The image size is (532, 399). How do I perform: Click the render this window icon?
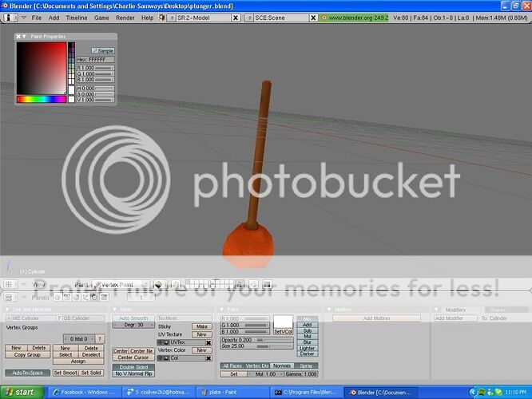(268, 284)
